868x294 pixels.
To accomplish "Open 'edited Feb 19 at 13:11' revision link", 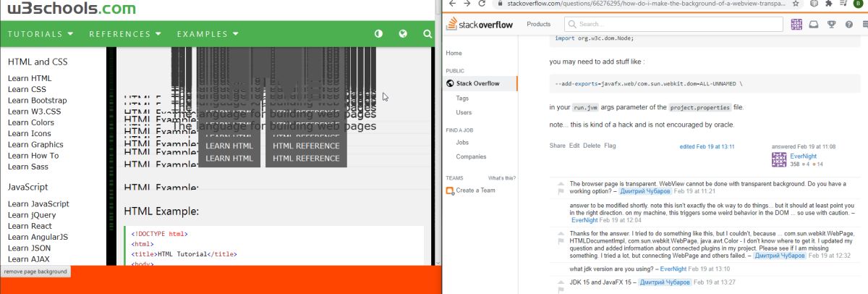I will (x=707, y=146).
